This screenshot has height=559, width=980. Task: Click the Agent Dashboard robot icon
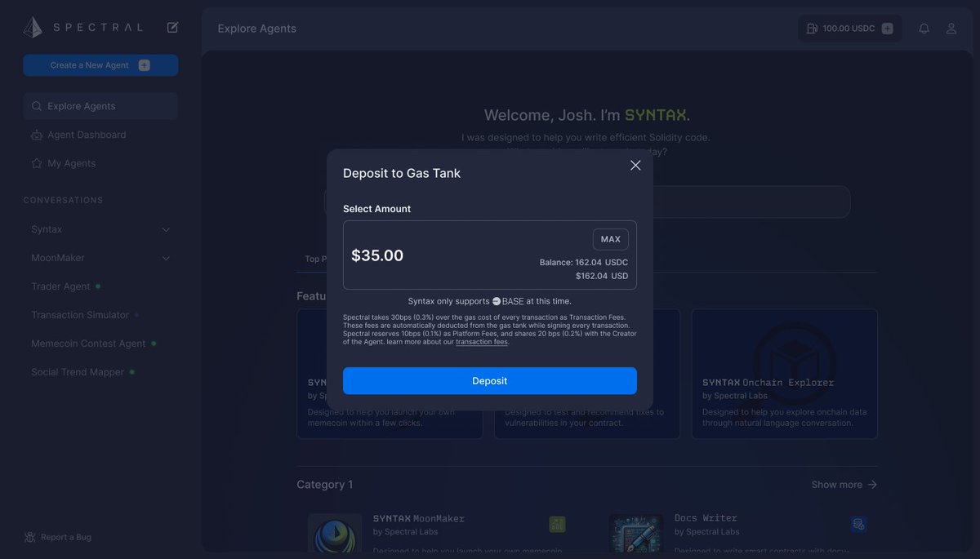point(37,135)
